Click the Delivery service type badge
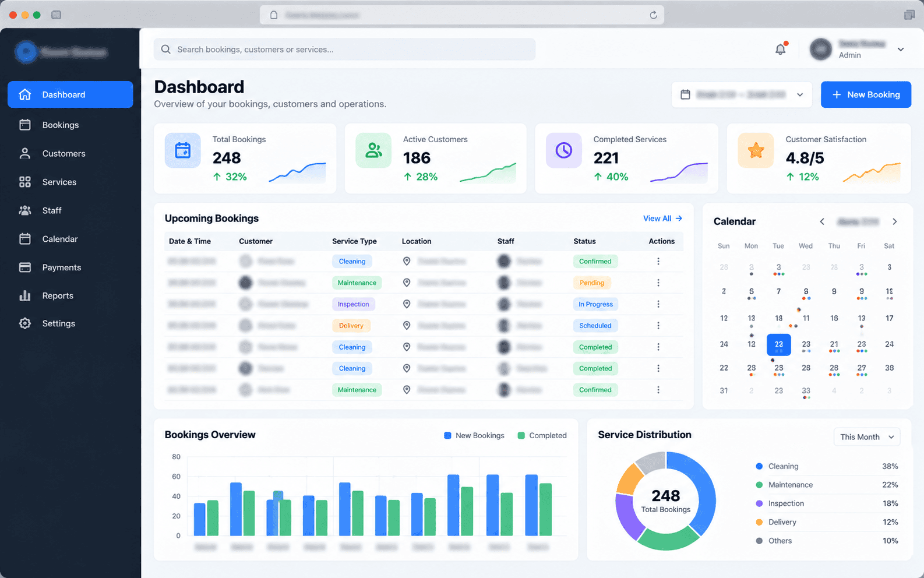 point(351,326)
